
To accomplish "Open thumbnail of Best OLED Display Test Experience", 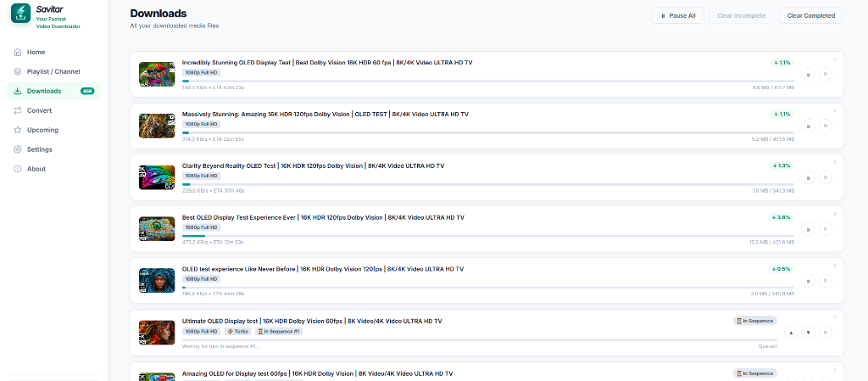I will (157, 229).
